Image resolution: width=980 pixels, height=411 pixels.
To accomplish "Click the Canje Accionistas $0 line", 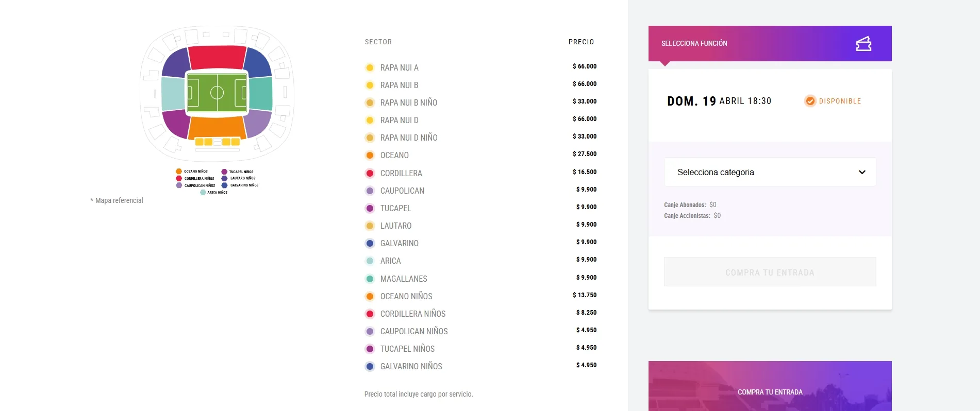I will coord(692,215).
